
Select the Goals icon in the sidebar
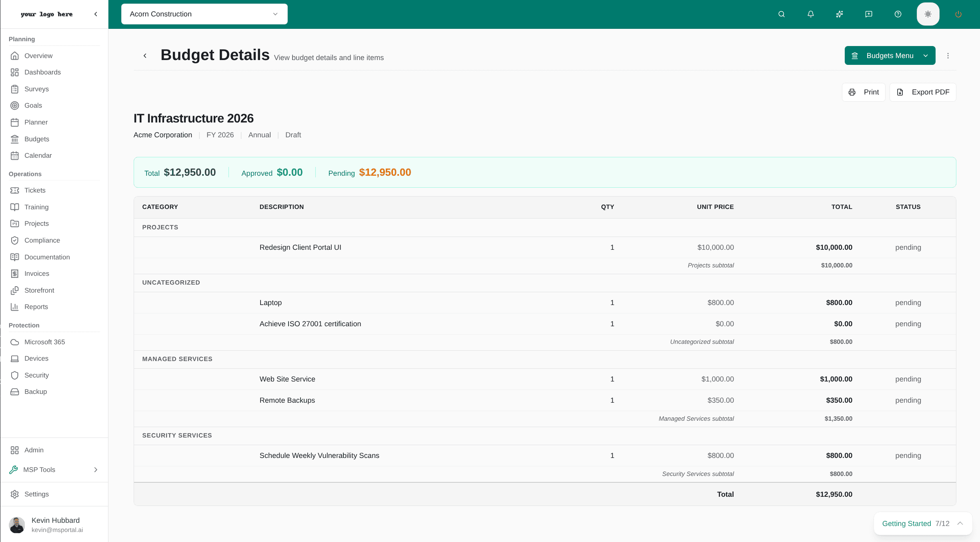(x=15, y=105)
